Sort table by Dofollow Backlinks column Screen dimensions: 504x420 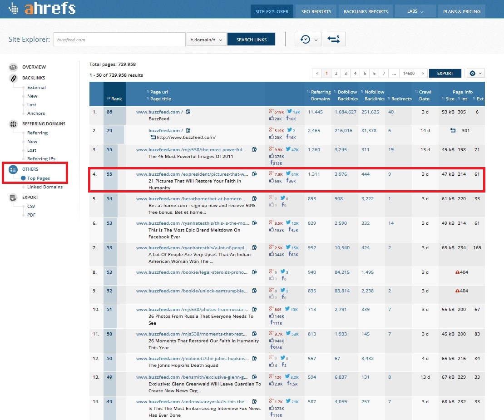tap(346, 95)
